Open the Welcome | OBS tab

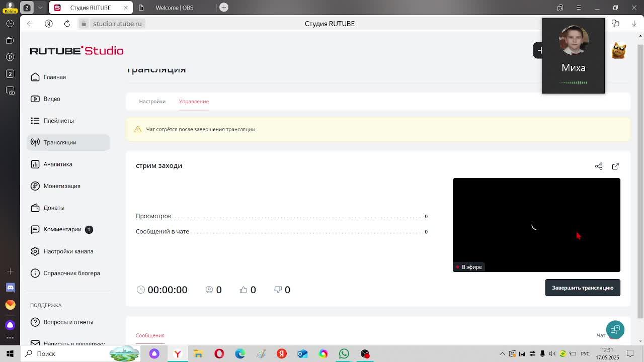174,8
